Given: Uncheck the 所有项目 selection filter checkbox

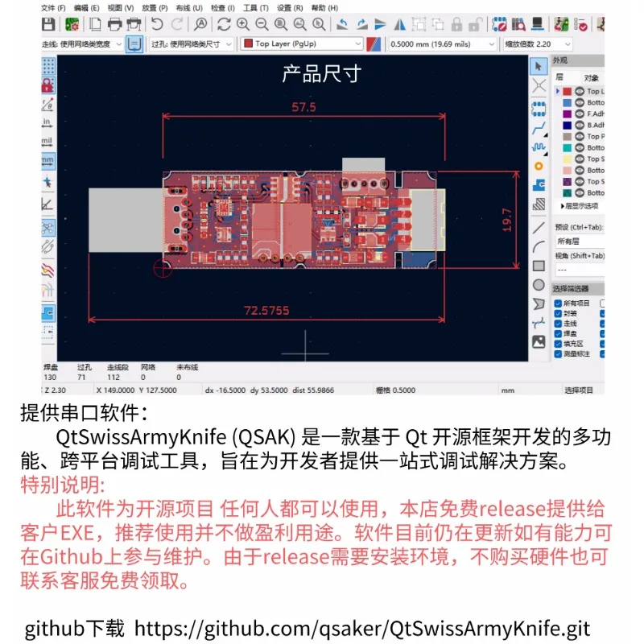Looking at the screenshot, I should click(x=558, y=303).
